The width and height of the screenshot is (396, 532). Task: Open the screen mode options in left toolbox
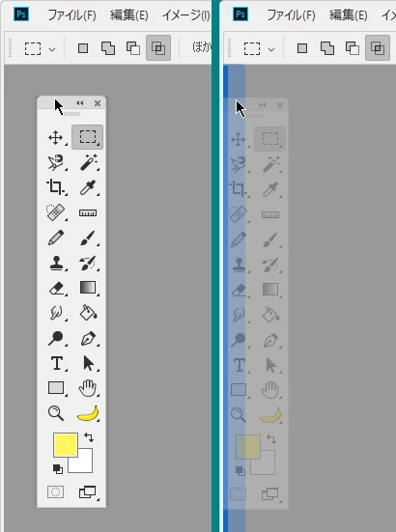88,492
